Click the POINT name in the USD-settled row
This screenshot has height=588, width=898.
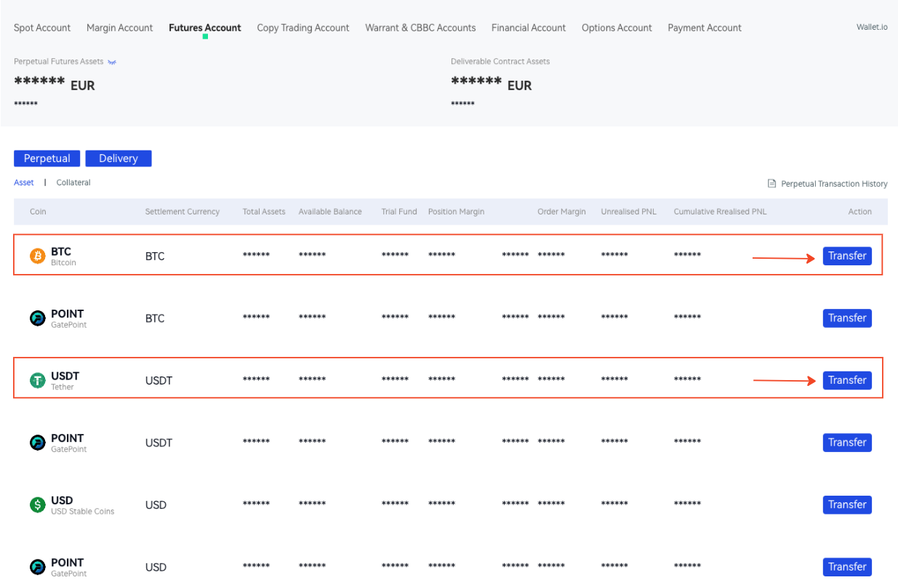coord(68,563)
